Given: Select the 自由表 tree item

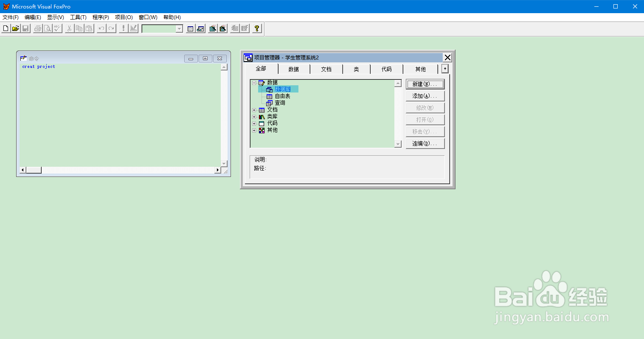Looking at the screenshot, I should pyautogui.click(x=283, y=96).
